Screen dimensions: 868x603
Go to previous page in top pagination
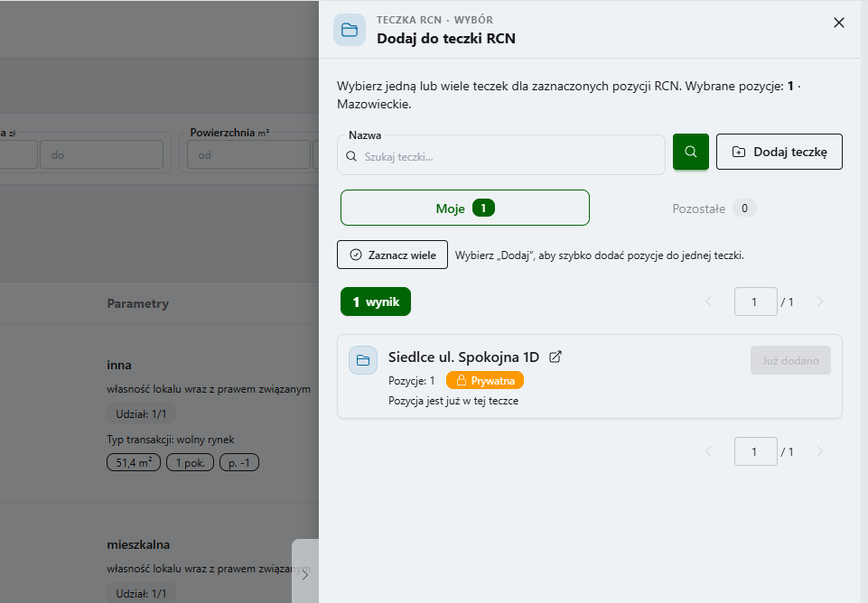[708, 301]
